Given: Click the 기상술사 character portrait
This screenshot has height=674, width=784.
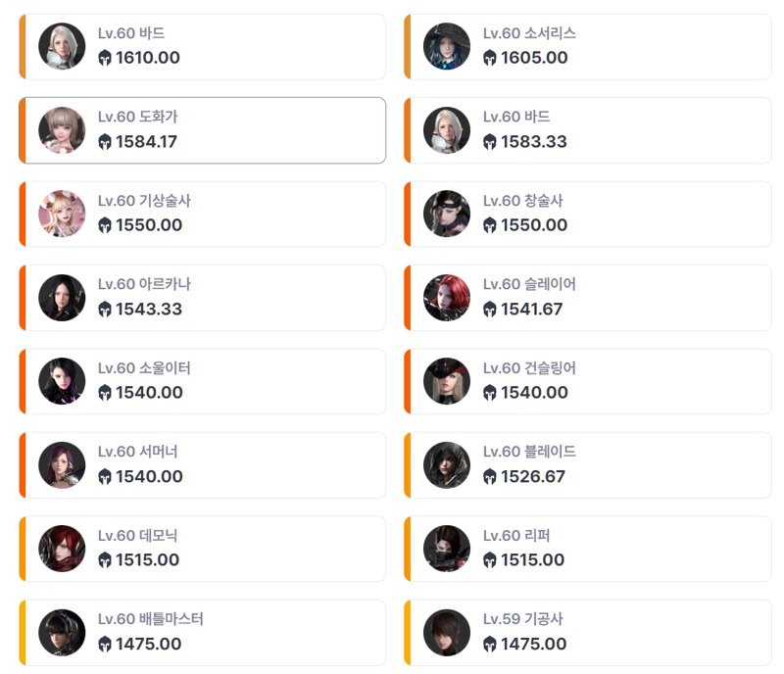Looking at the screenshot, I should [62, 214].
